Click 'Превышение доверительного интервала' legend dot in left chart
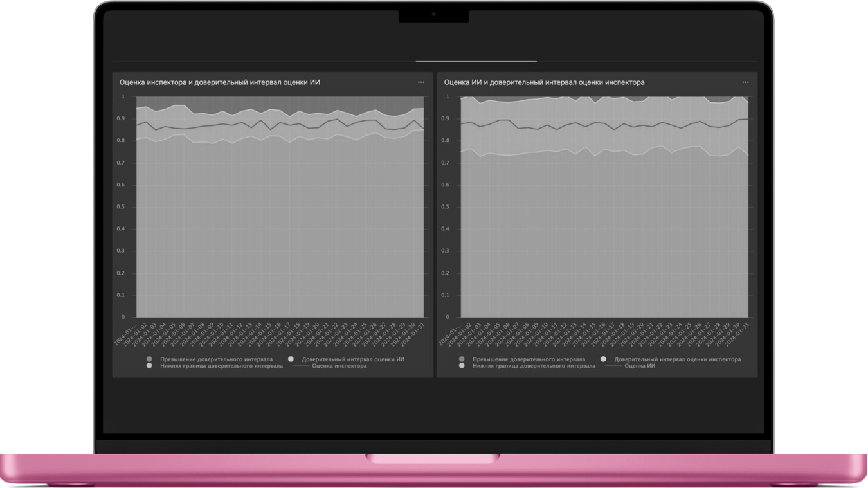The width and height of the screenshot is (868, 488). [x=149, y=359]
